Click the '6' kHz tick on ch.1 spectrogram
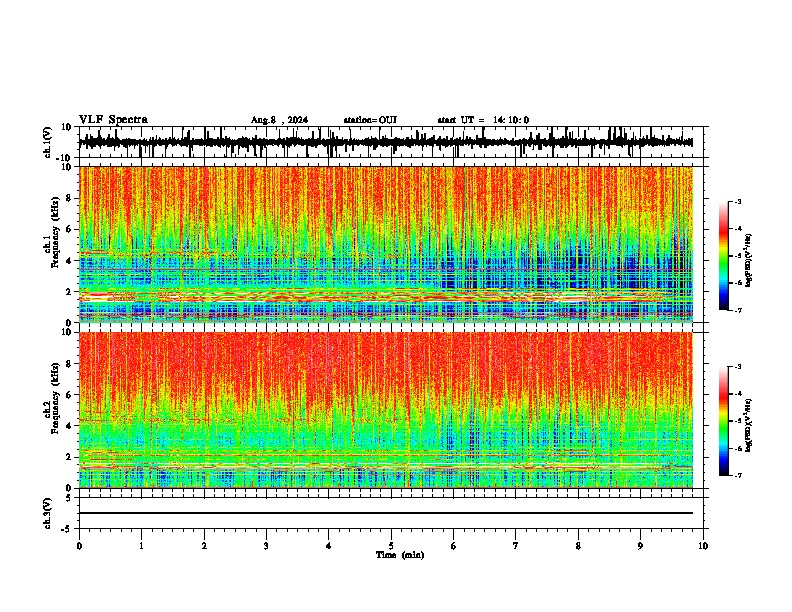Viewport: 792px width, 612px height. (x=70, y=229)
